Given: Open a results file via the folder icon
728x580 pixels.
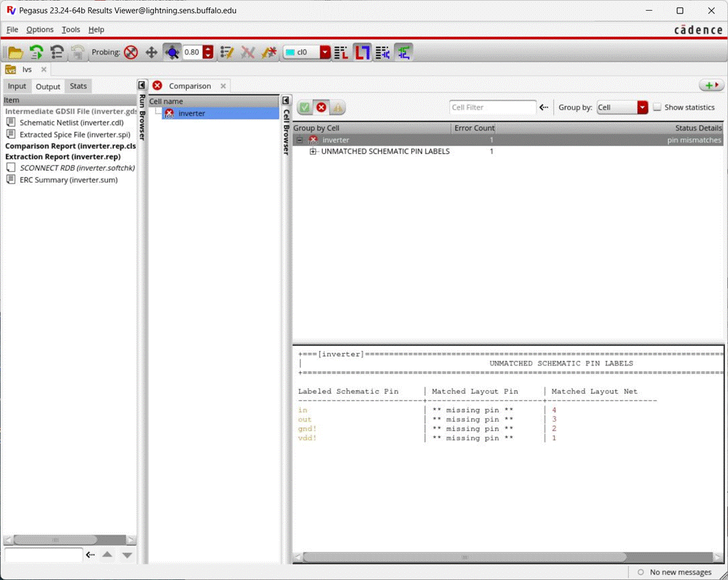Looking at the screenshot, I should coord(15,52).
